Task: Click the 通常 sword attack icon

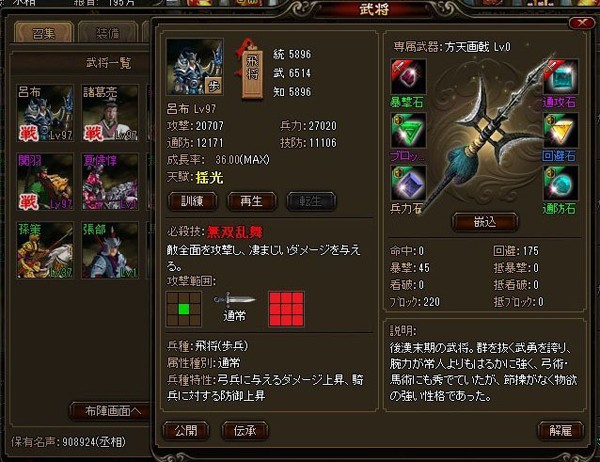Action: click(x=234, y=300)
